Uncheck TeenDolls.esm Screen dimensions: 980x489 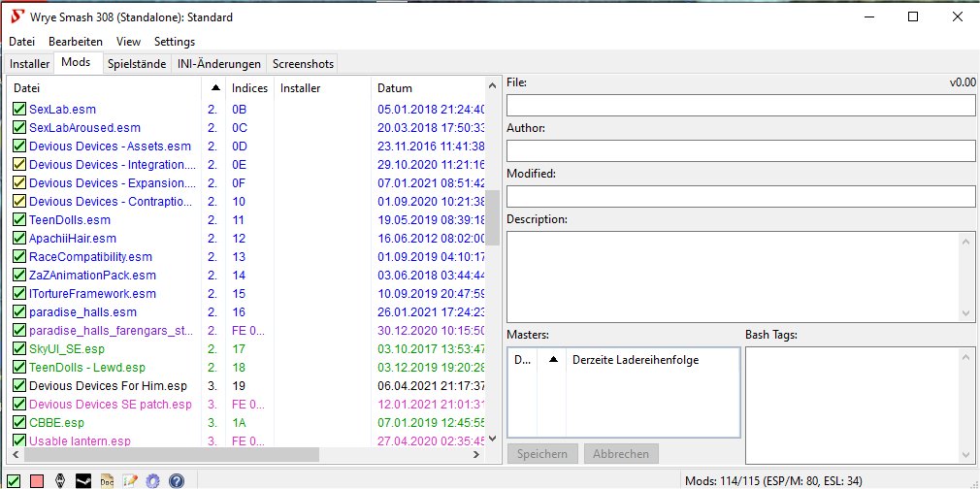coord(18,220)
